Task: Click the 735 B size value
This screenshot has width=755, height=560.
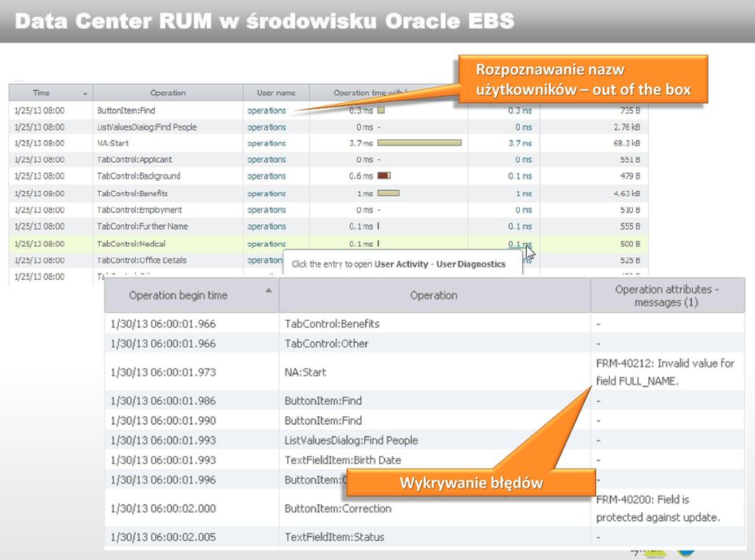Action: coord(630,110)
